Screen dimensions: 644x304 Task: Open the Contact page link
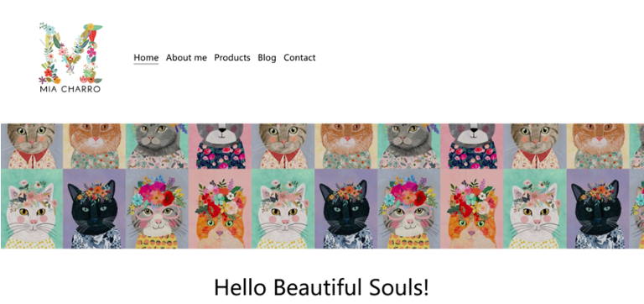(299, 58)
